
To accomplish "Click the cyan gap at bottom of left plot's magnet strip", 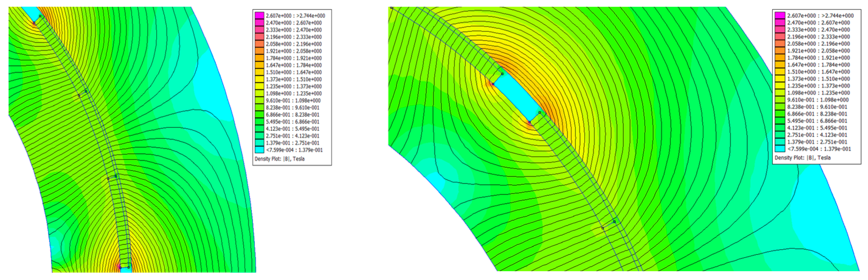I will coord(126,270).
